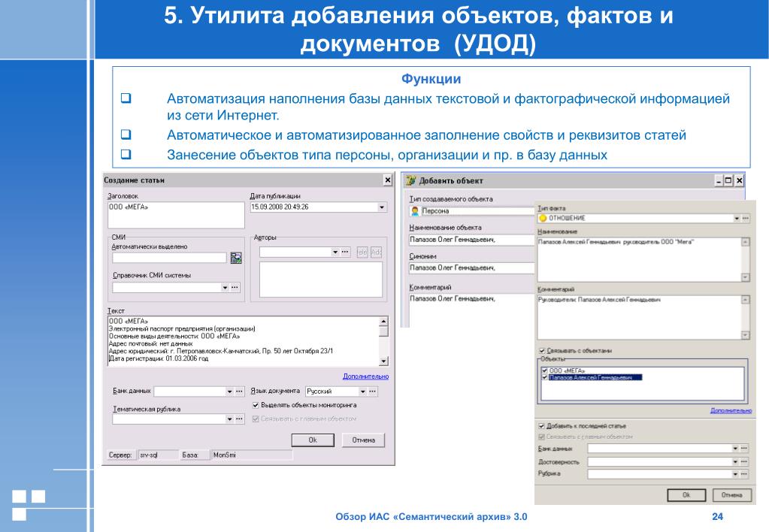Click the ellipsis button beside Рубрика
Screen dimensions: 769x532
coord(744,474)
